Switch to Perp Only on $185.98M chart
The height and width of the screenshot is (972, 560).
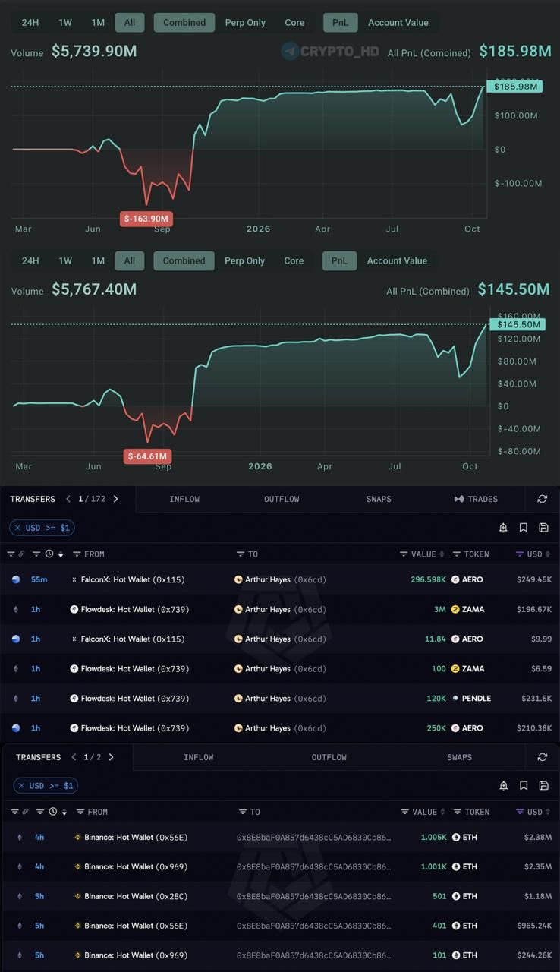245,22
